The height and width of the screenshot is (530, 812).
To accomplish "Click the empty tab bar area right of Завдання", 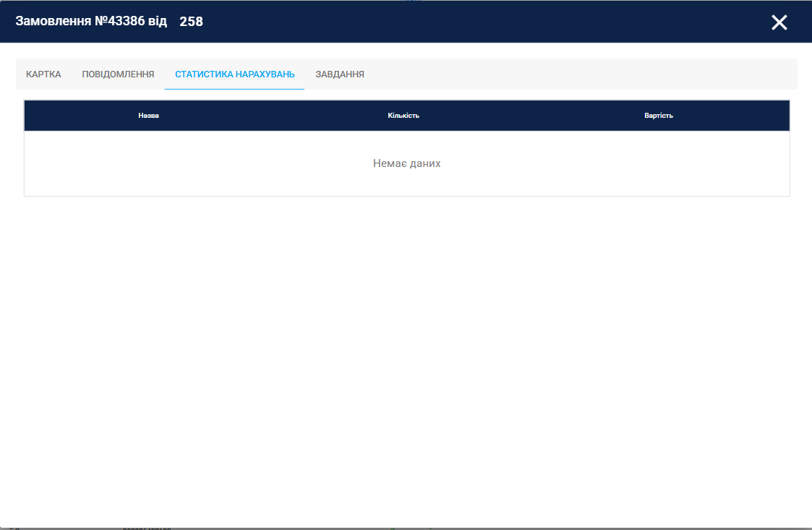I will tap(578, 74).
